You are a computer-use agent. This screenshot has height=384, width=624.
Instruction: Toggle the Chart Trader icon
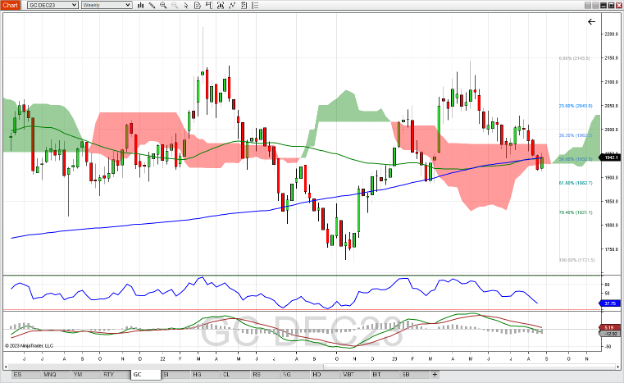coord(209,5)
